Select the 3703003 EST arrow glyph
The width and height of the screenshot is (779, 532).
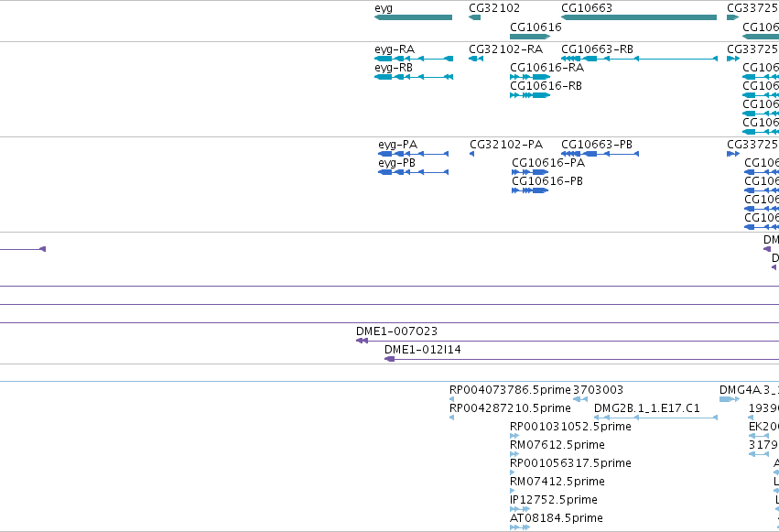pos(580,399)
